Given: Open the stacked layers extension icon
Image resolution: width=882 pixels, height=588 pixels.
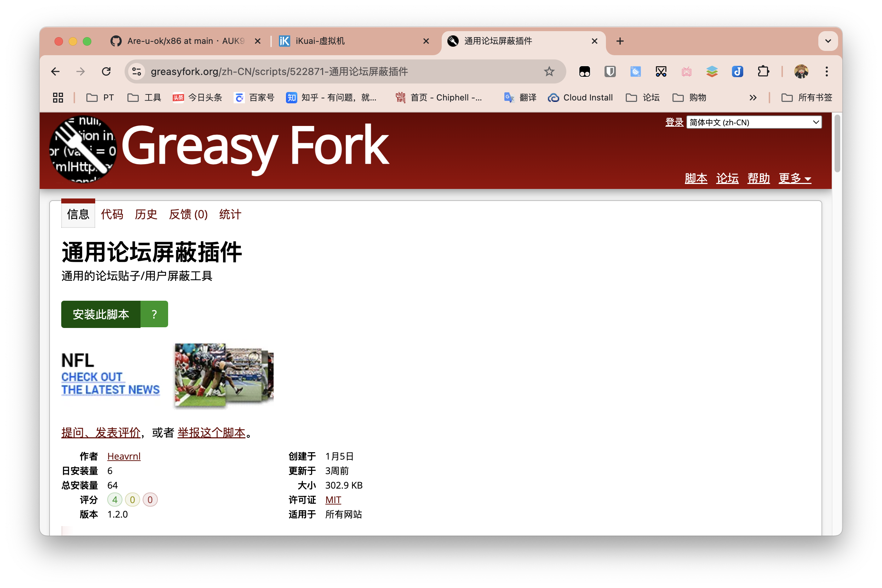Looking at the screenshot, I should (x=712, y=71).
